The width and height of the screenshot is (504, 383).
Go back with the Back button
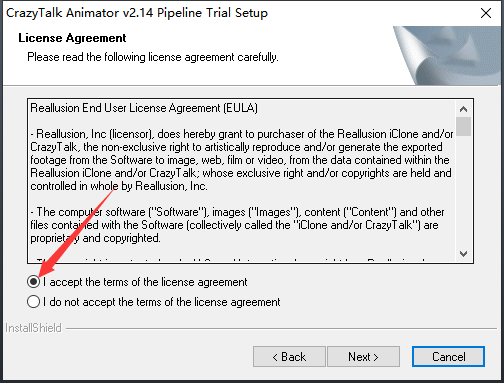[x=289, y=357]
